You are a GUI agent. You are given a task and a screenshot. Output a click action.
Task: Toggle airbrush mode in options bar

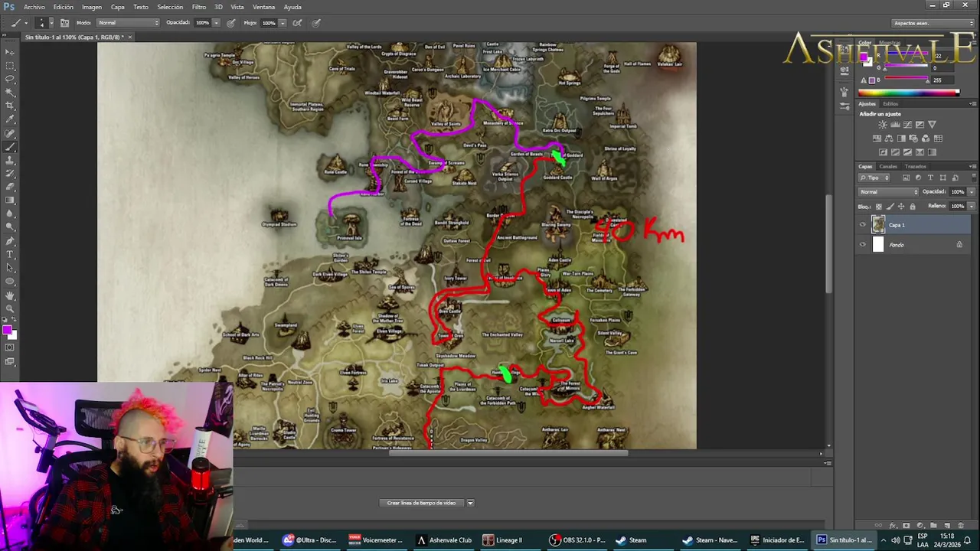tap(298, 23)
